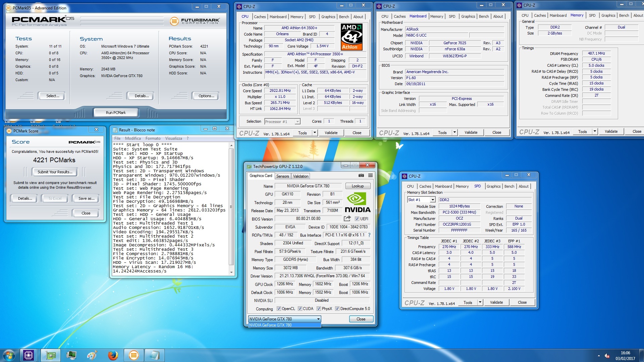This screenshot has height=362, width=644.
Task: Open Tools dropdown arrow in CPU-Z SPD window
Action: click(480, 302)
